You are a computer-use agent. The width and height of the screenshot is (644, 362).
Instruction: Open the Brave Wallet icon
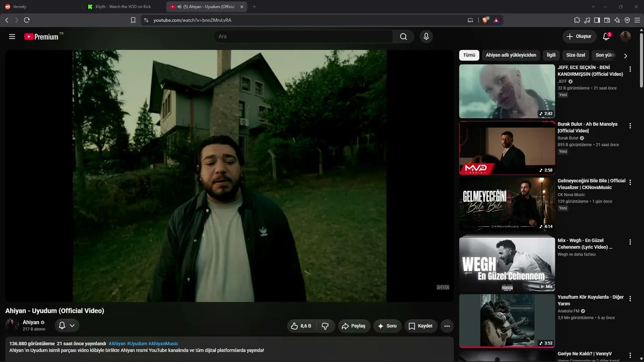coord(607,20)
